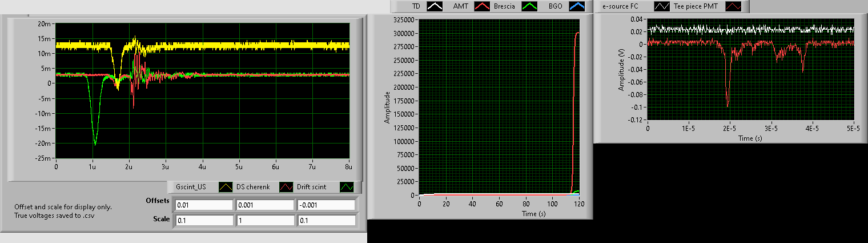The image size is (868, 243).
Task: Click the Gscint_US scale input field
Action: (204, 220)
